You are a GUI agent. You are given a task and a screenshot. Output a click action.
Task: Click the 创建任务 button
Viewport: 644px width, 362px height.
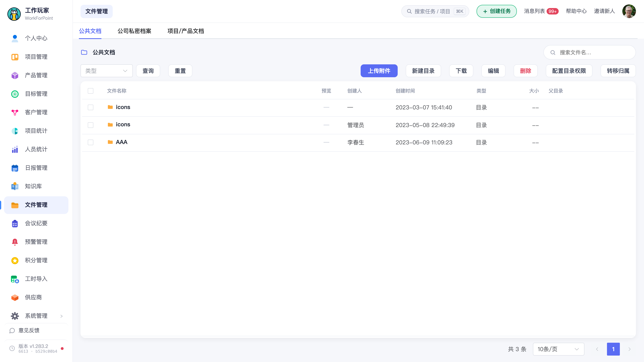(x=496, y=11)
